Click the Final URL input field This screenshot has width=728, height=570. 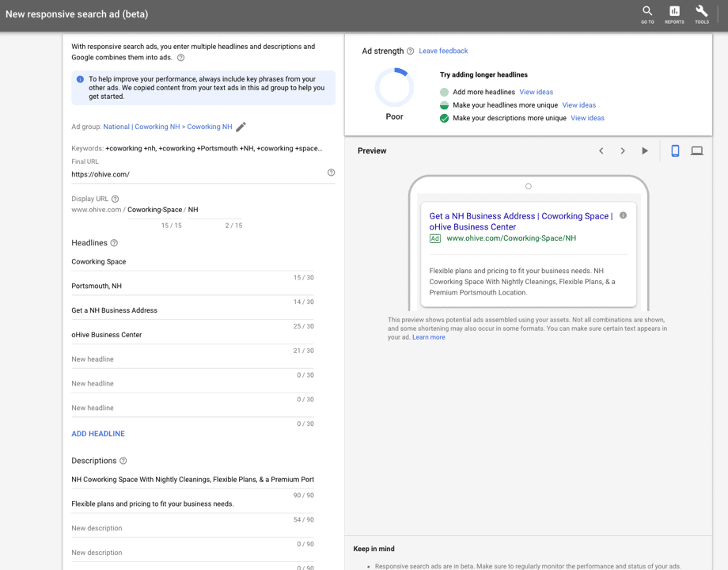197,175
